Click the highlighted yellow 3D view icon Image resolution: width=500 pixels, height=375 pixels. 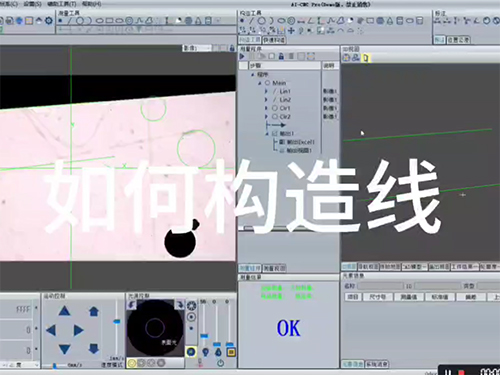(x=366, y=58)
